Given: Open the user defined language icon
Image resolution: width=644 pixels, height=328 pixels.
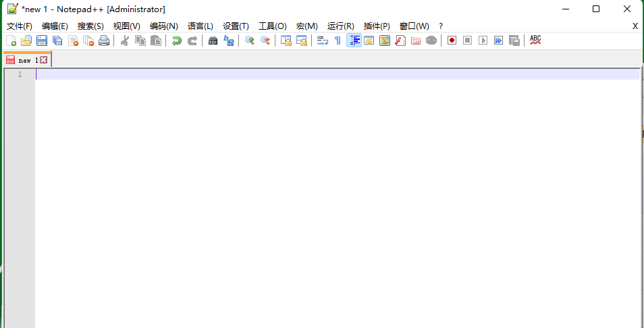Looking at the screenshot, I should click(369, 40).
